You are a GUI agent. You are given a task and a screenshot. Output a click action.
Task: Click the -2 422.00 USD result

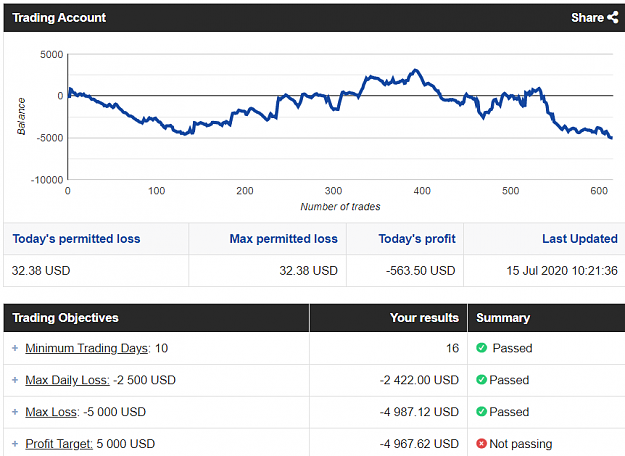coord(419,380)
